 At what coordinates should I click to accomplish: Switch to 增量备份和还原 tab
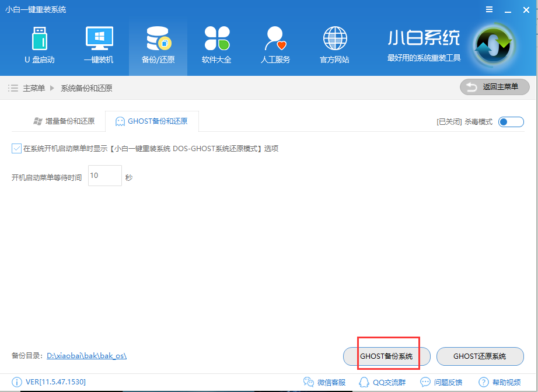[x=63, y=121]
